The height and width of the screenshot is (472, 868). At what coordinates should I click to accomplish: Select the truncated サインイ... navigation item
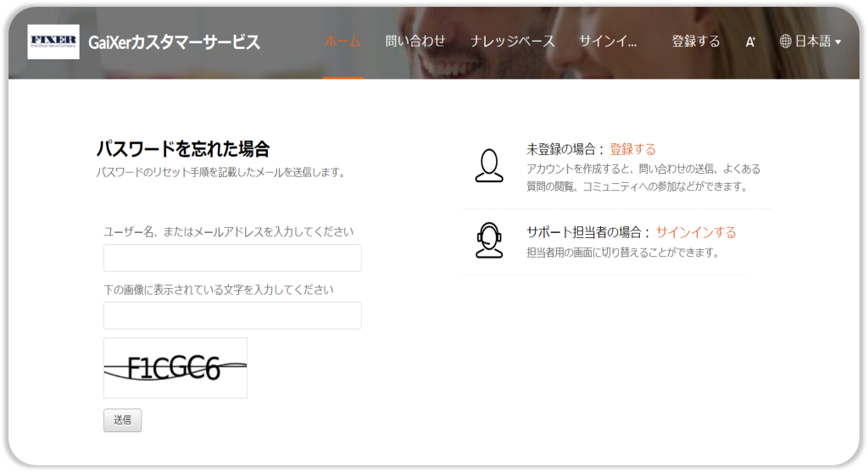[x=608, y=41]
